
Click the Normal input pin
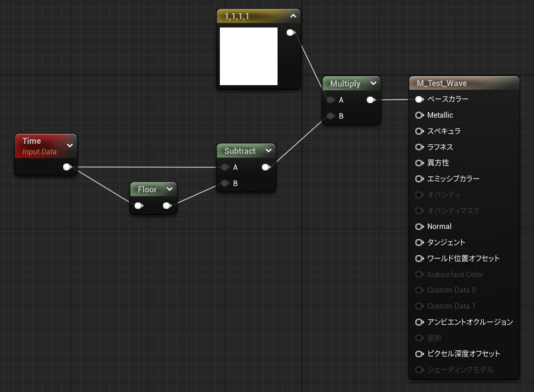pos(420,227)
